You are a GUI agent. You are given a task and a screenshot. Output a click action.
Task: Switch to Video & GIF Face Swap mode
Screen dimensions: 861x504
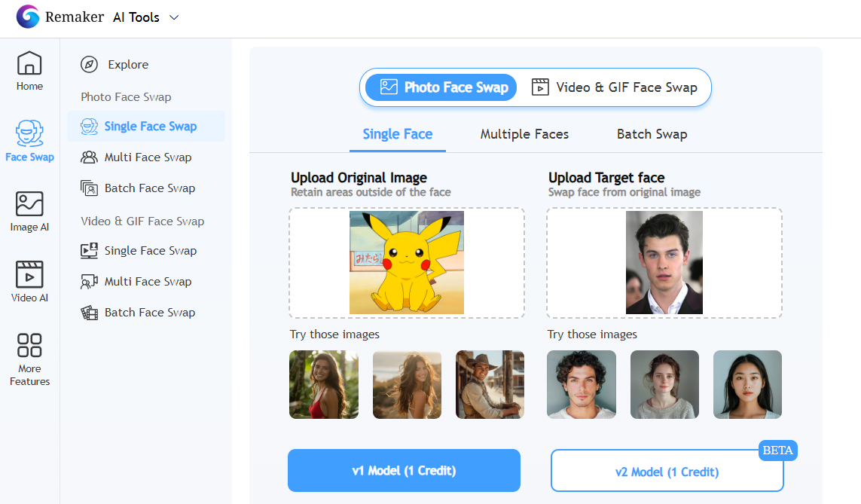coord(614,87)
